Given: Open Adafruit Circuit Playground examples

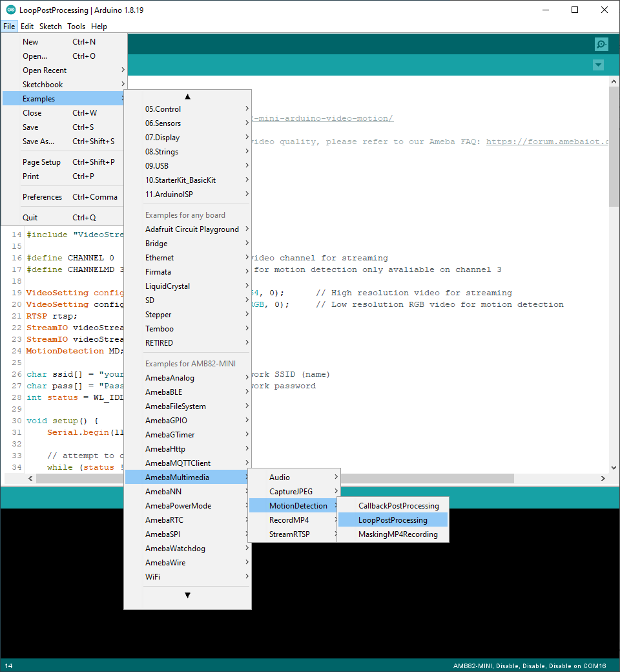Looking at the screenshot, I should tap(188, 229).
